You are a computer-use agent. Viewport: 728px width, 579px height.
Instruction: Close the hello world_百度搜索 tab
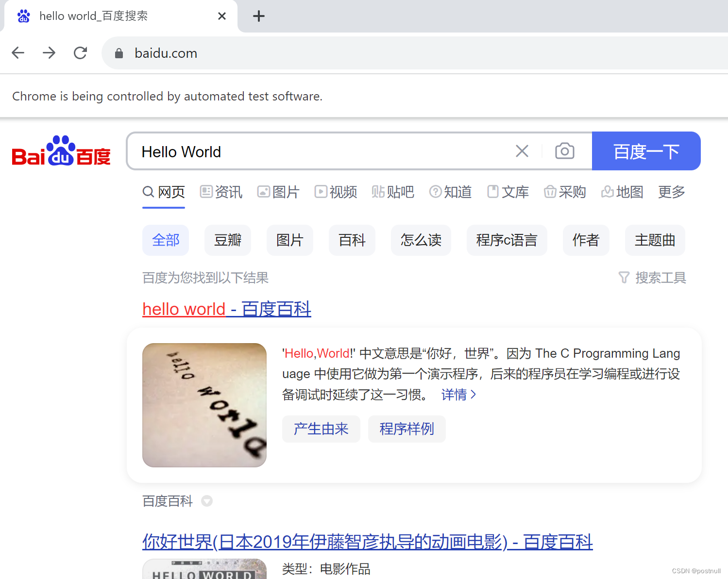click(x=222, y=16)
